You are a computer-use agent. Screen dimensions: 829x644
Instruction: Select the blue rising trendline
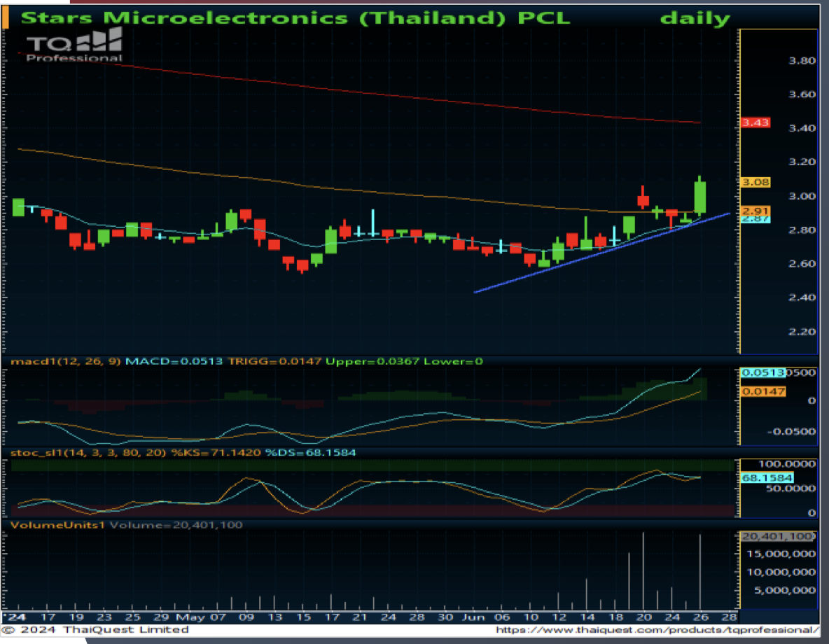point(602,253)
